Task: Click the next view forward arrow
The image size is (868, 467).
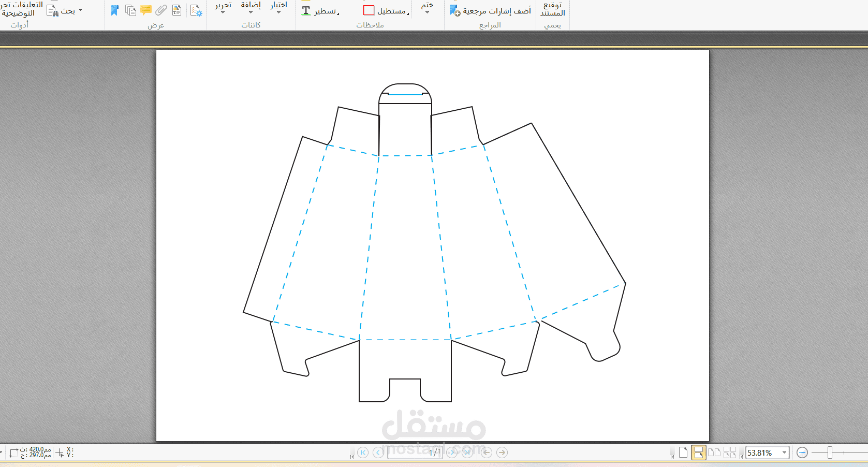Action: [502, 453]
